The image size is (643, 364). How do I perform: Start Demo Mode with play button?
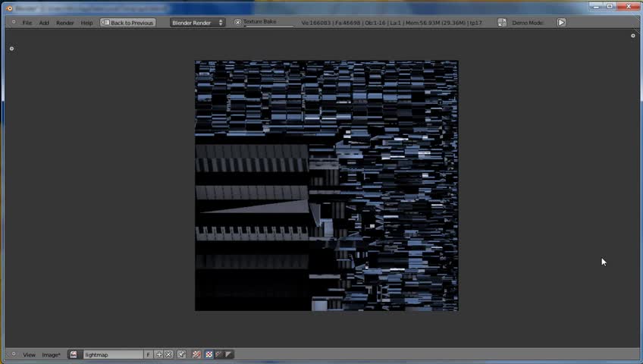click(561, 23)
